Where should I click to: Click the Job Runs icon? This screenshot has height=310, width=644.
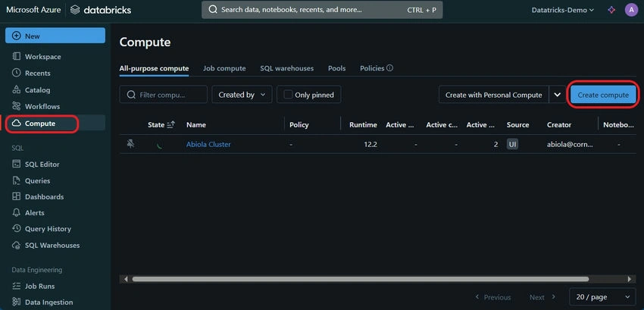[x=17, y=286]
